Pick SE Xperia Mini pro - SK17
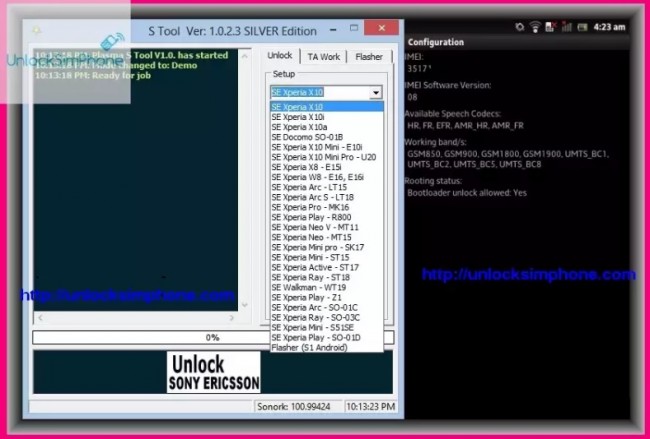650x439 pixels. (327, 247)
